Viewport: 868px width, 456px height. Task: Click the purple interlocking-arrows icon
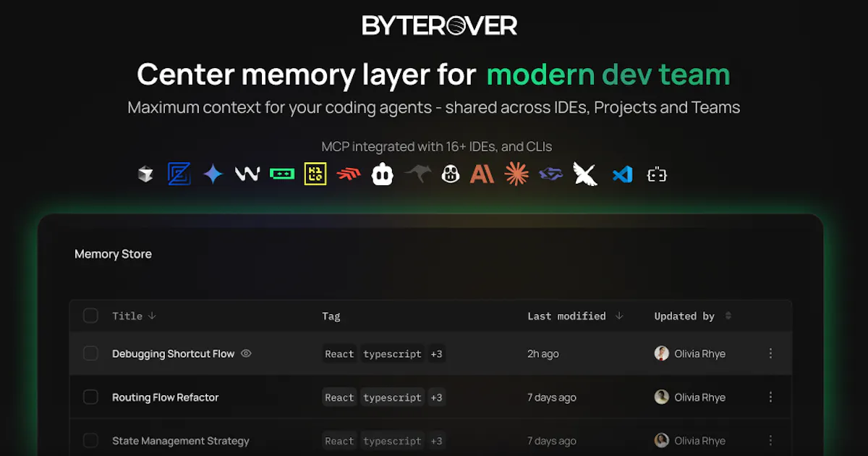point(551,174)
